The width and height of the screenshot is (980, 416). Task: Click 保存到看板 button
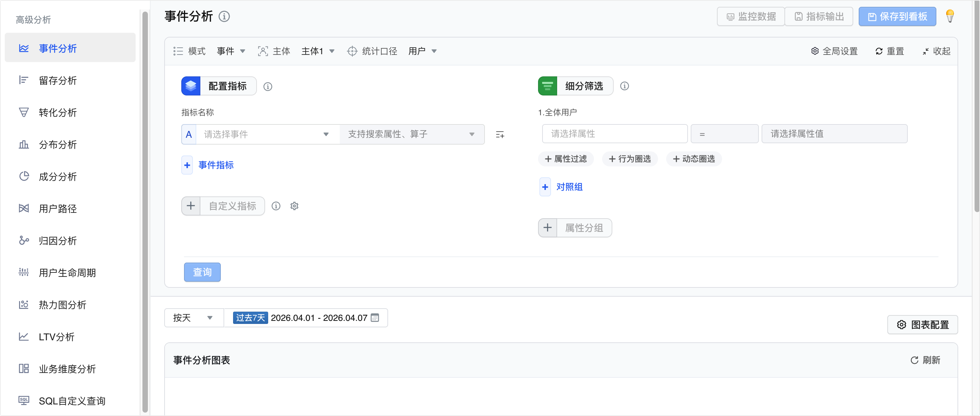click(897, 16)
